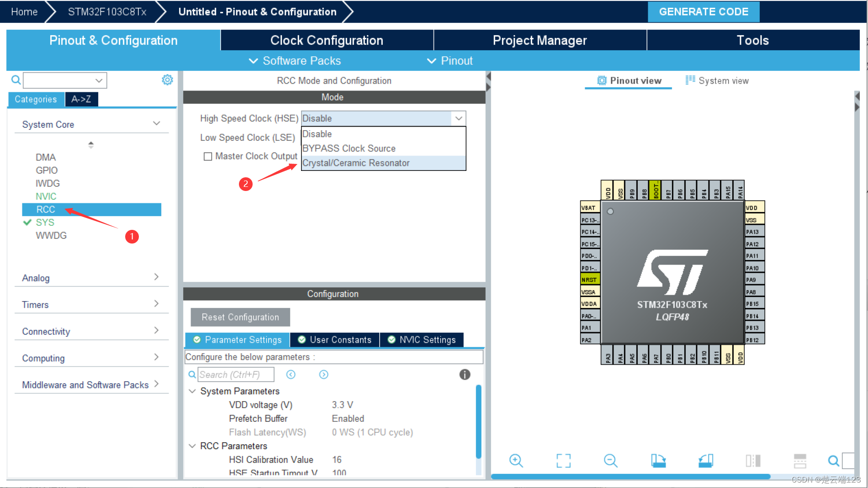
Task: Click the NRST pin on the chip
Action: (590, 280)
